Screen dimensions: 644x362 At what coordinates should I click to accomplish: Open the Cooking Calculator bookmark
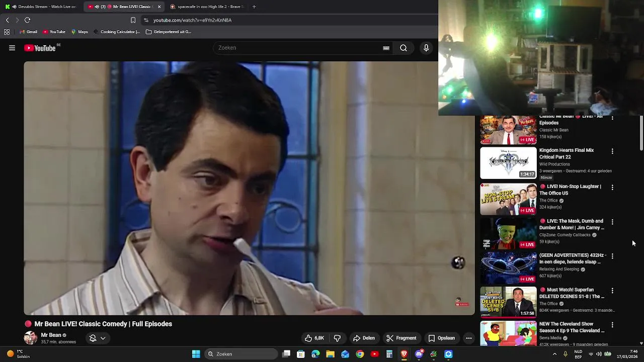(116, 32)
